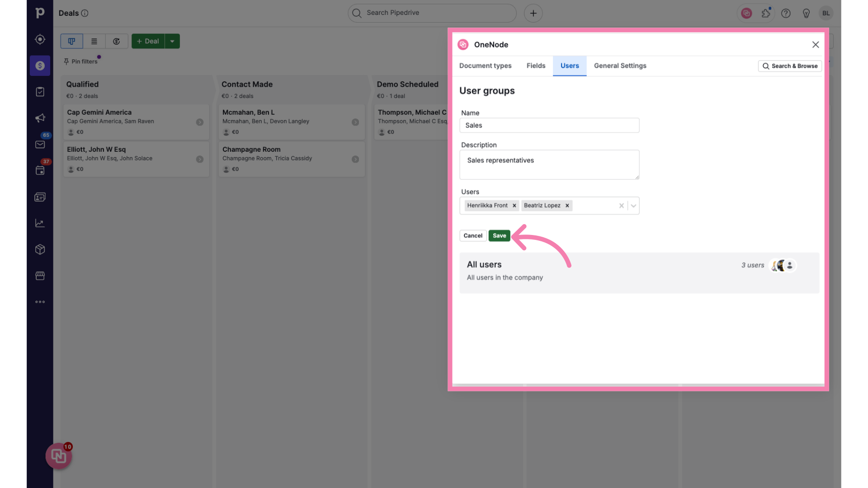Click Champagne Room activity arrow
This screenshot has height=488, width=868.
click(x=355, y=159)
